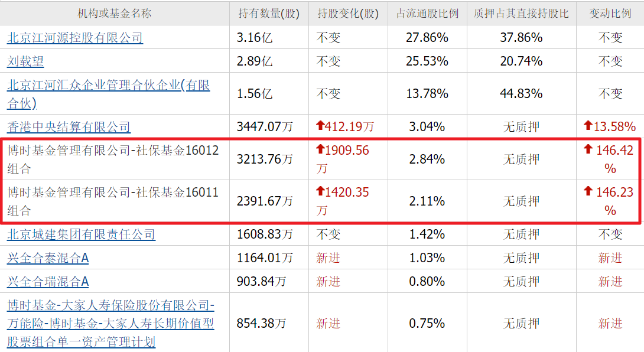The height and width of the screenshot is (352, 644).
Task: Select the 20.74% pledge ratio
Action: [521, 61]
